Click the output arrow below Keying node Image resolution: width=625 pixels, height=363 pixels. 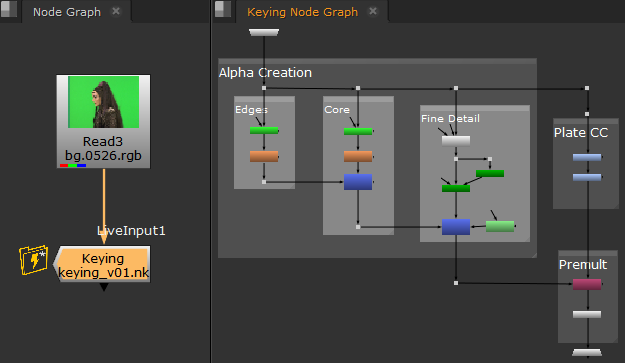tap(104, 287)
